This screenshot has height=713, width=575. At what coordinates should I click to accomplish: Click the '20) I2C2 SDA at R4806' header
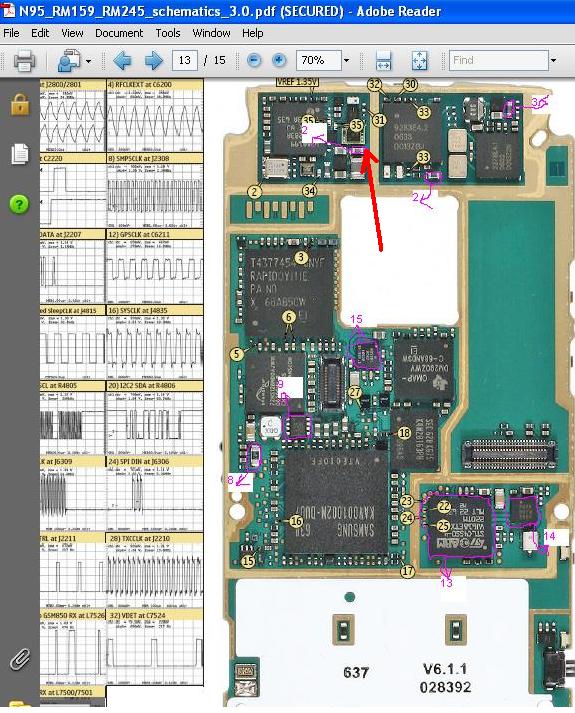(x=155, y=386)
